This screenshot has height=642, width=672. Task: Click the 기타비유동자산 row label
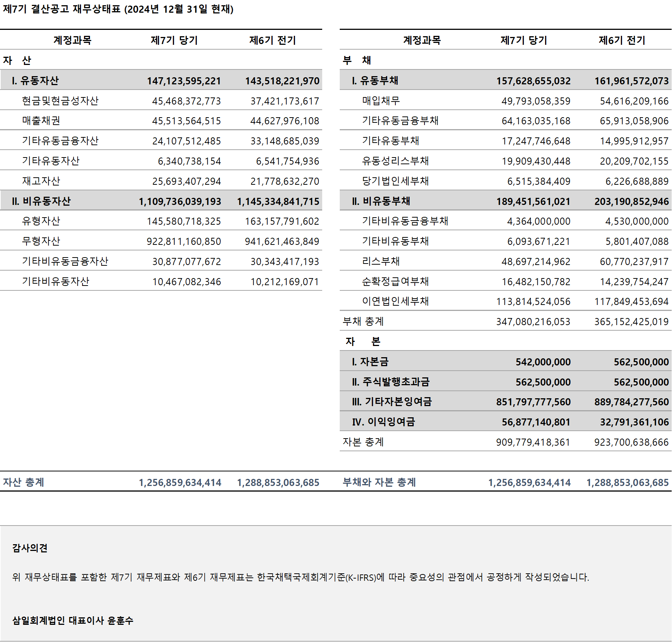click(56, 281)
